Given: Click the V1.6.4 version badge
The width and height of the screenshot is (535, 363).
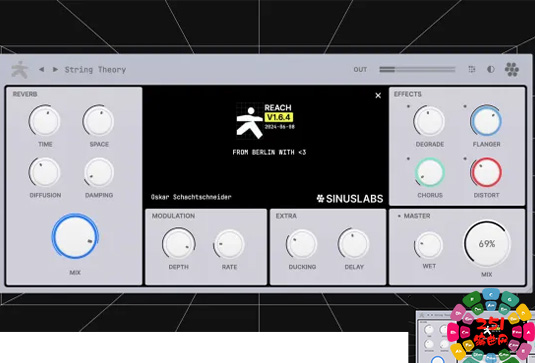Looking at the screenshot, I should [x=278, y=117].
